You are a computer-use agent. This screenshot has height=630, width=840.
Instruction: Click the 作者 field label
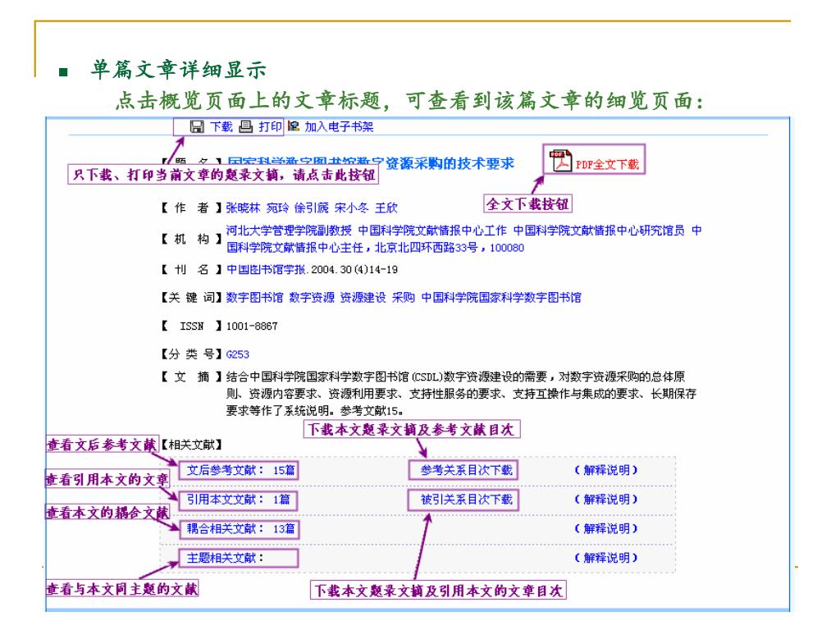(191, 208)
